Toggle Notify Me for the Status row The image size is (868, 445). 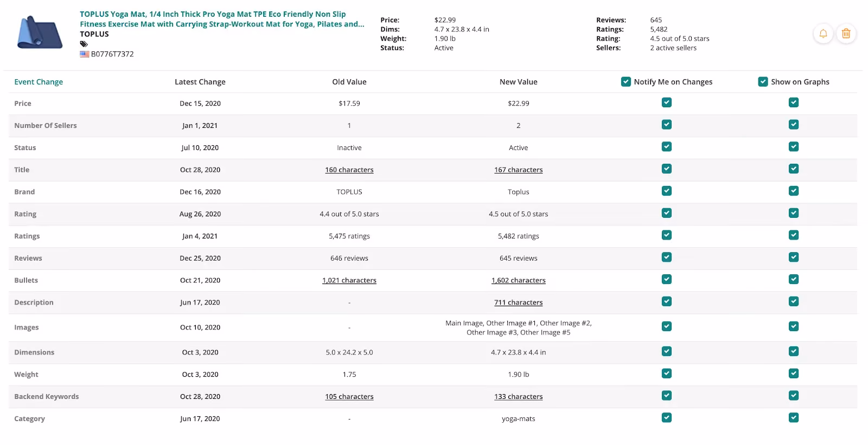tap(667, 147)
